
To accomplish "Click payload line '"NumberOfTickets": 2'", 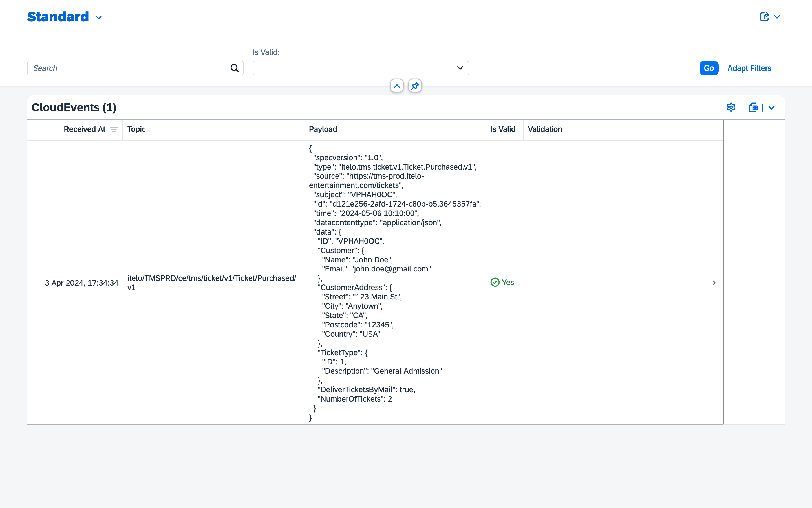I will tap(355, 399).
